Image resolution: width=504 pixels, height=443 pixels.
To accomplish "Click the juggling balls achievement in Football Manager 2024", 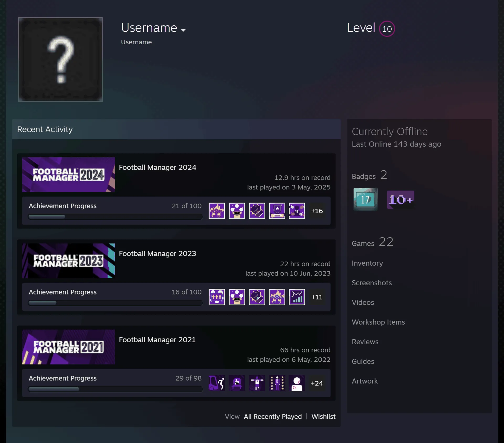I will 237,211.
